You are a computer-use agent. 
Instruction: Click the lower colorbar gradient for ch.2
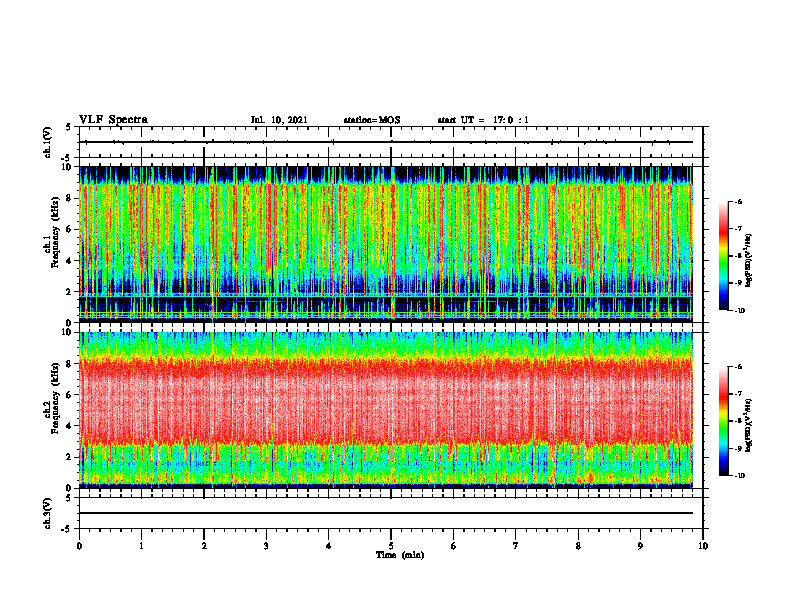pos(723,421)
